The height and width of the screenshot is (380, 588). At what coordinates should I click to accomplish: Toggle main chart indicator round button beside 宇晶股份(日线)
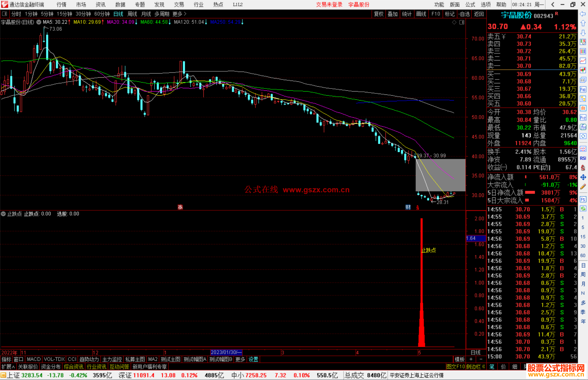[x=39, y=22]
